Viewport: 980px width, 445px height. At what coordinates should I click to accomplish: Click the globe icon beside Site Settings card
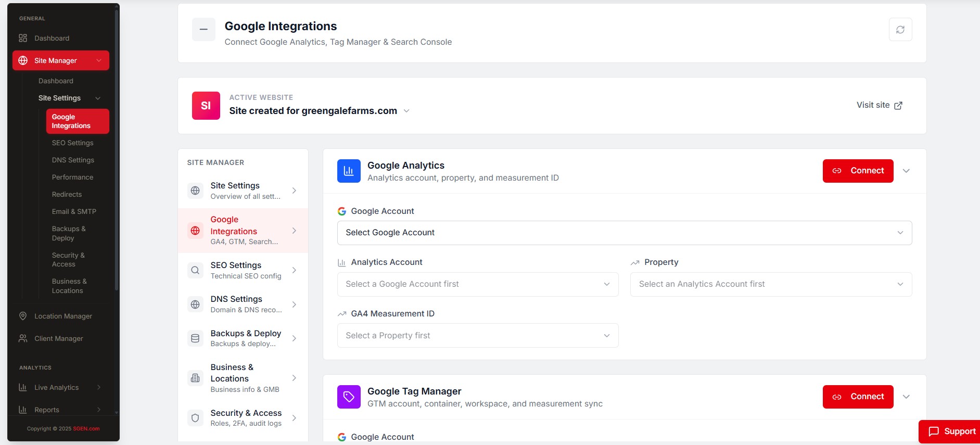pos(195,190)
